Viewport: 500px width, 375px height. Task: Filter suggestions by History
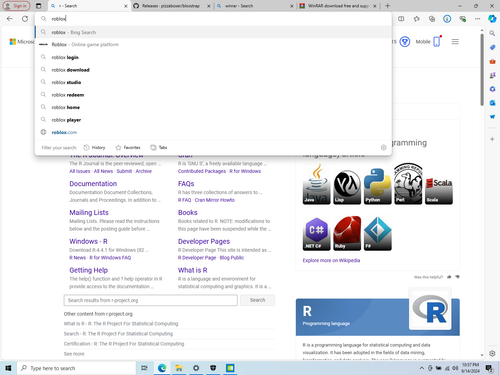pos(94,147)
